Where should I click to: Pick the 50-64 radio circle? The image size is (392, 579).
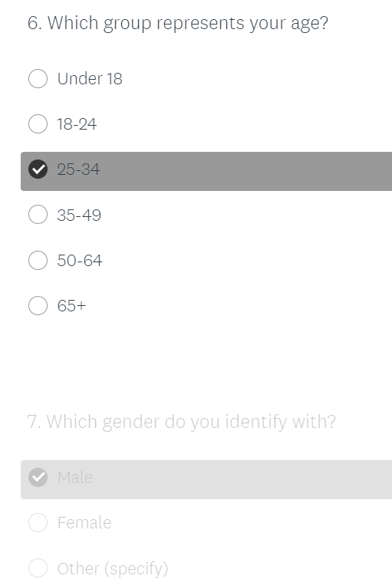[x=38, y=260]
